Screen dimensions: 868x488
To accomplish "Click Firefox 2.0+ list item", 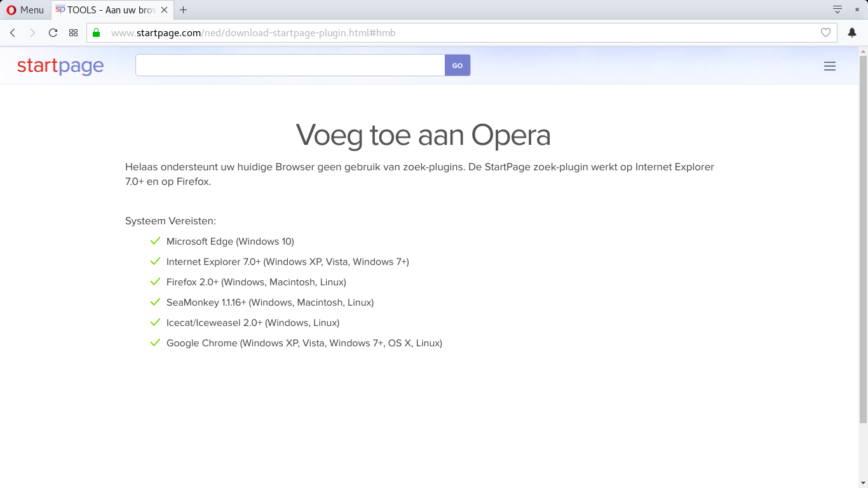I will pyautogui.click(x=256, y=282).
